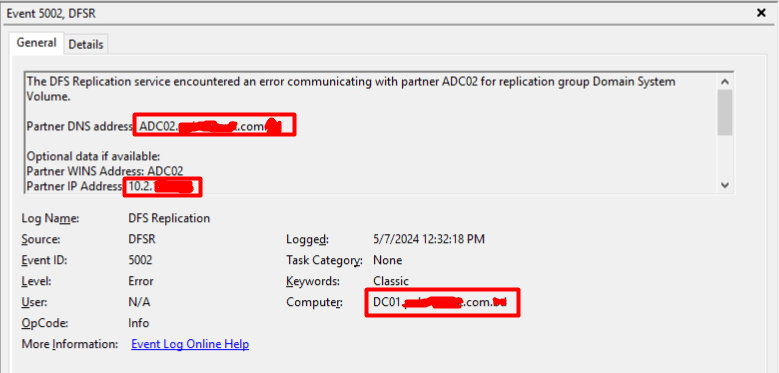This screenshot has height=373, width=779.
Task: Click the Computer name value DC01
Action: [x=440, y=302]
